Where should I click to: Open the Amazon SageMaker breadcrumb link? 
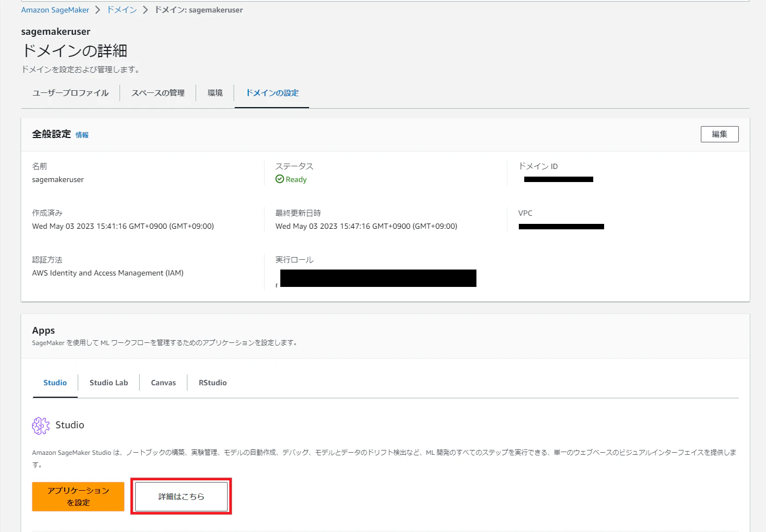pyautogui.click(x=54, y=9)
